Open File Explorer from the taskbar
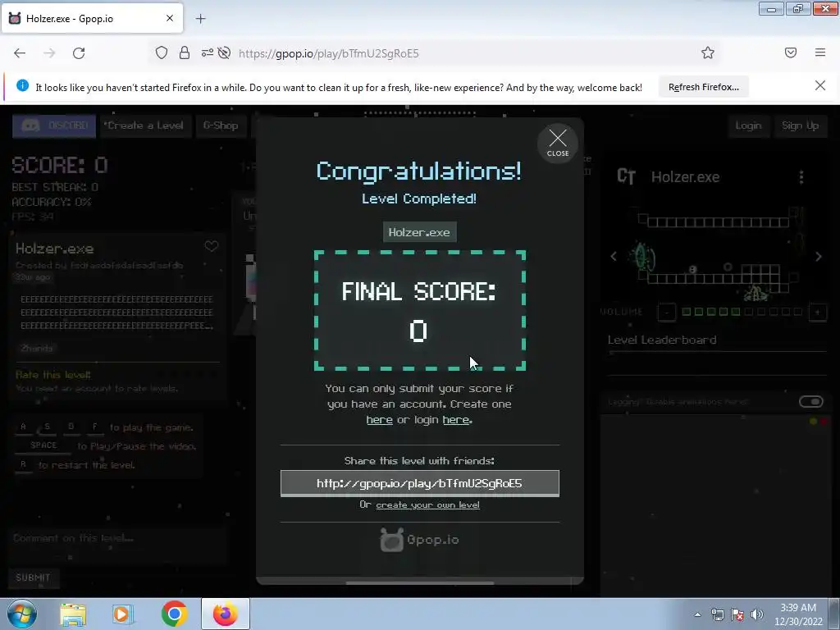 pyautogui.click(x=73, y=614)
